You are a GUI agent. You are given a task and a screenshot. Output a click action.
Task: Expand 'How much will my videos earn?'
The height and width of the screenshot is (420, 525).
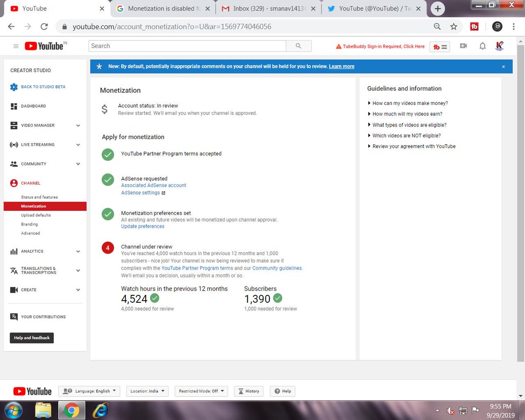pyautogui.click(x=407, y=114)
